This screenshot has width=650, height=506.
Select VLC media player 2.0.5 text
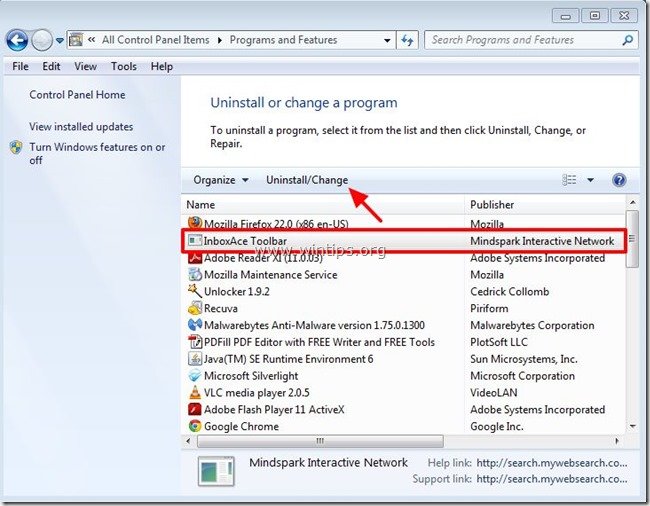[257, 392]
